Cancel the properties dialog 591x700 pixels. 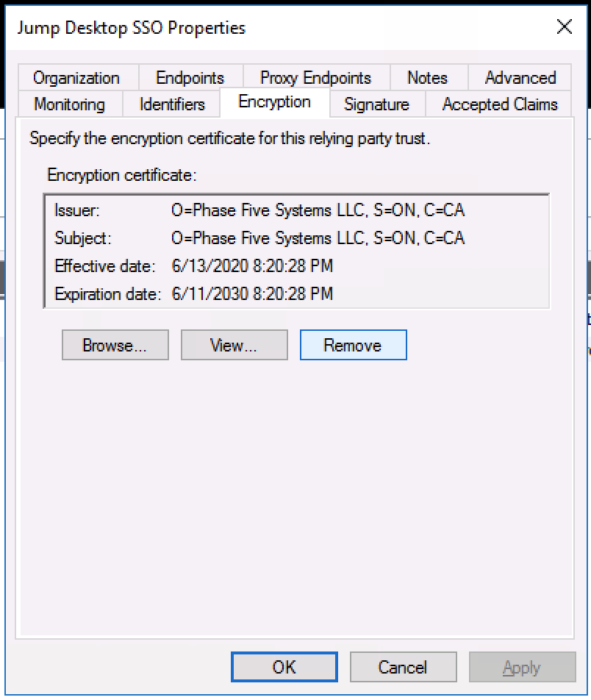(403, 668)
